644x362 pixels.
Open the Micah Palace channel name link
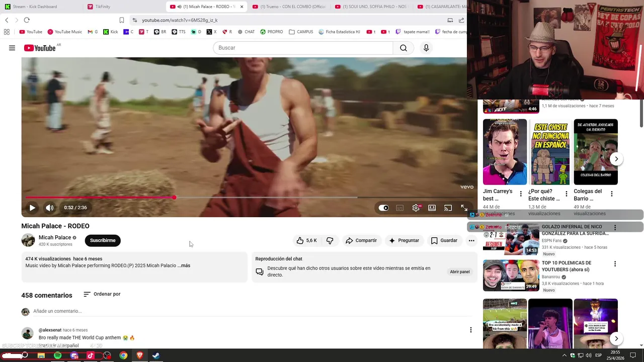[x=55, y=237]
